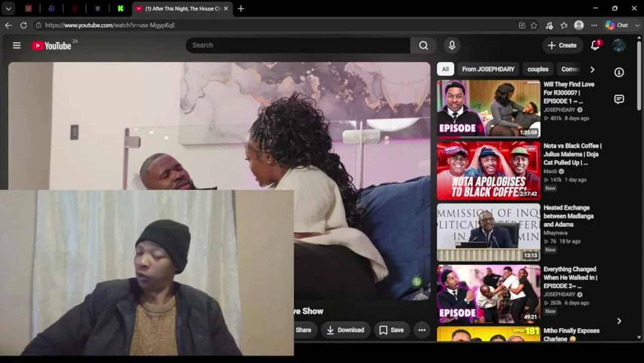
Task: Show more filter chips with right arrow
Action: [x=592, y=69]
